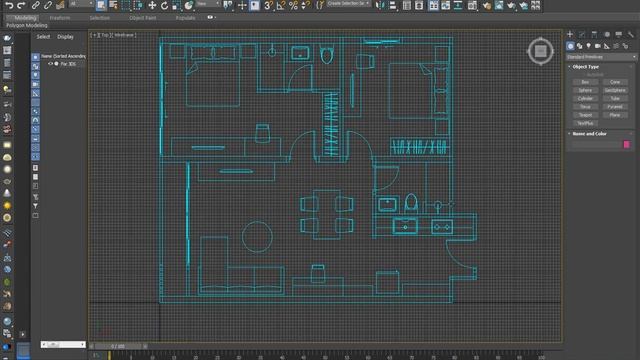Screen dimensions: 640x360
Task: Click the Sphere primitive button
Action: tap(585, 90)
